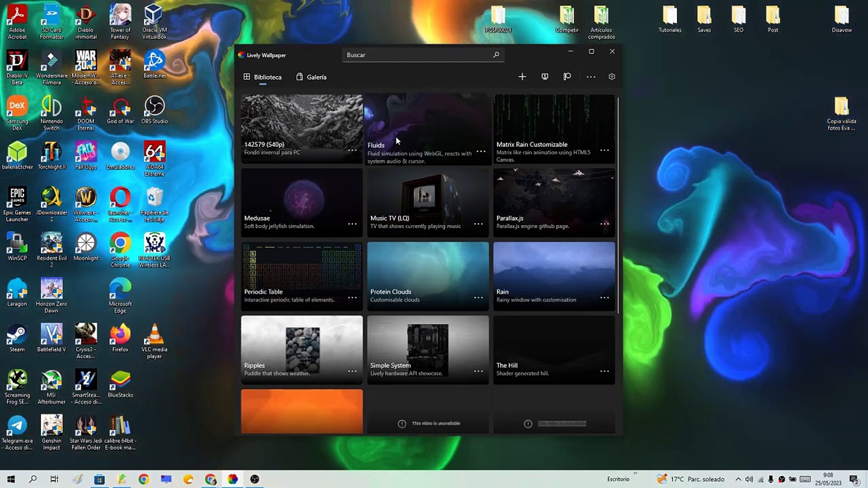Click the flag-shaped toolbar icon

click(x=567, y=77)
